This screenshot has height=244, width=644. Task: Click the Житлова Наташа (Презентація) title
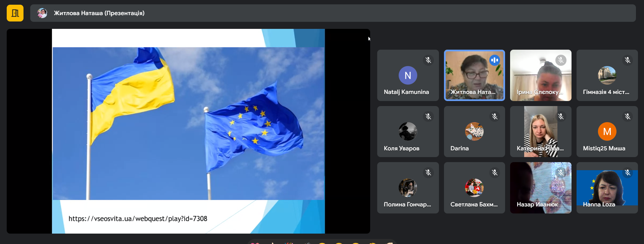(x=99, y=13)
